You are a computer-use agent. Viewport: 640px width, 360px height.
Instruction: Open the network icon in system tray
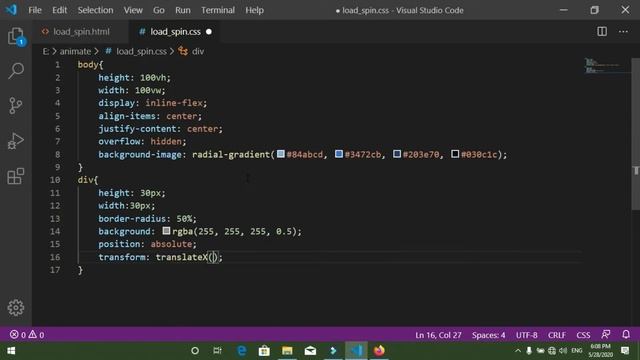pyautogui.click(x=552, y=351)
